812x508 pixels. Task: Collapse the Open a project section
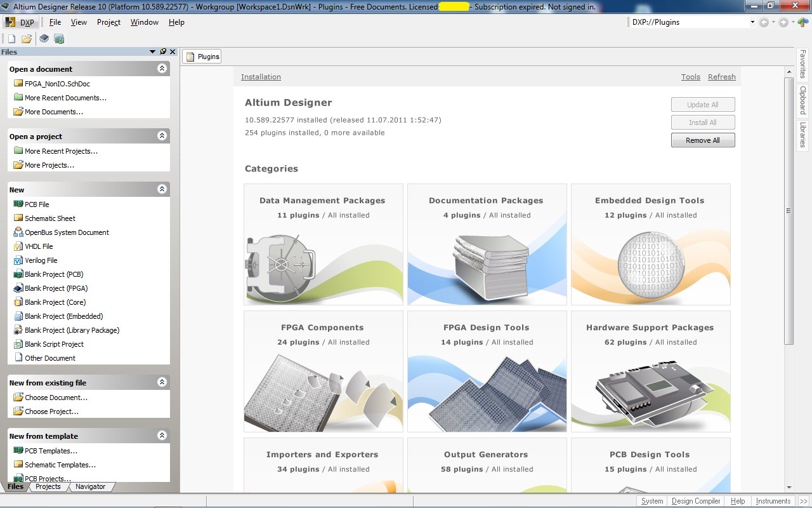click(162, 136)
